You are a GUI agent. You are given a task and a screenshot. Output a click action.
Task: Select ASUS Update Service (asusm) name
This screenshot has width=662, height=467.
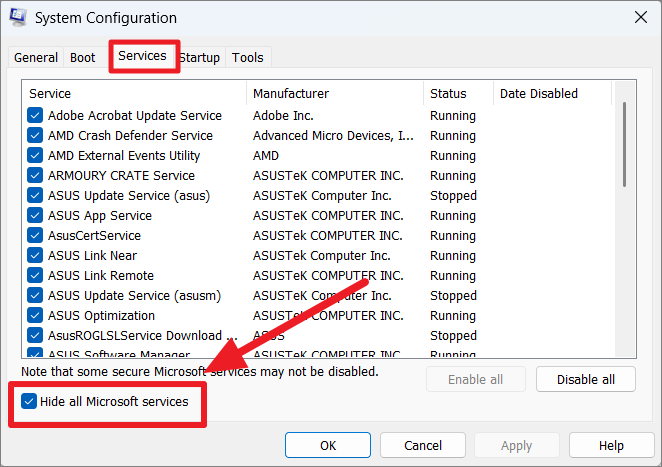click(134, 295)
